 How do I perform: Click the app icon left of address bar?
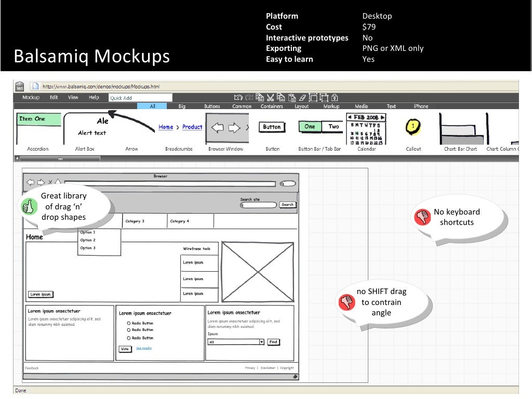click(x=20, y=87)
